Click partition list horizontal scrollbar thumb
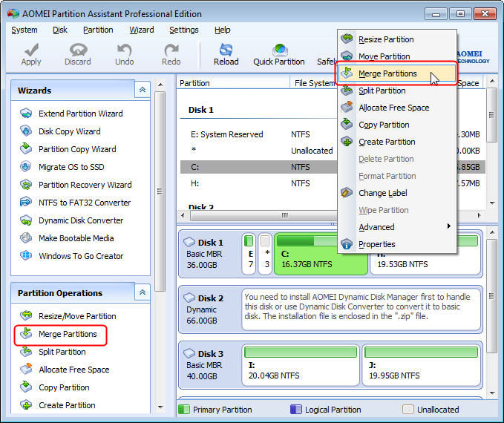The height and width of the screenshot is (423, 504). [x=284, y=215]
